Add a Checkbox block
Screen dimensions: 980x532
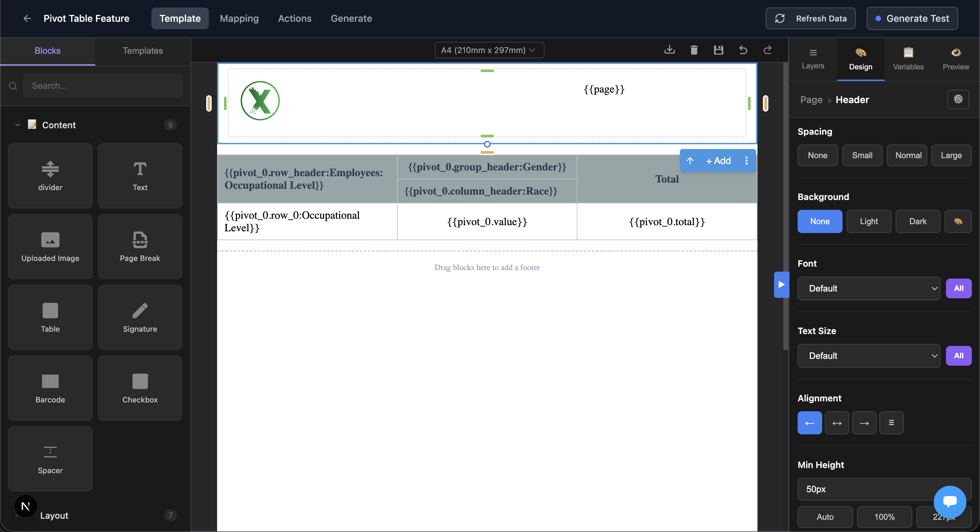point(140,388)
